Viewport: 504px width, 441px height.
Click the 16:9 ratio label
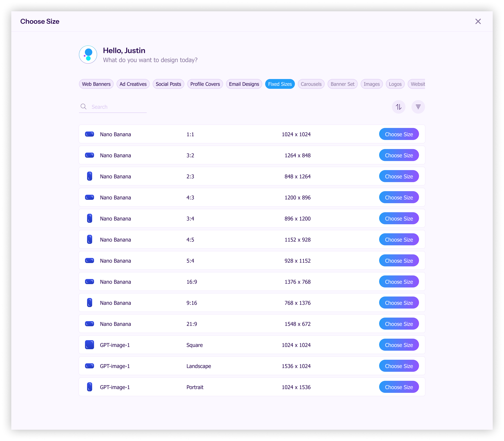pyautogui.click(x=192, y=282)
